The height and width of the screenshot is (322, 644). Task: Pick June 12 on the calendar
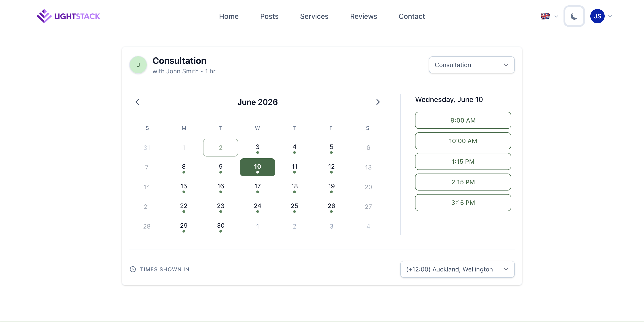[331, 167]
